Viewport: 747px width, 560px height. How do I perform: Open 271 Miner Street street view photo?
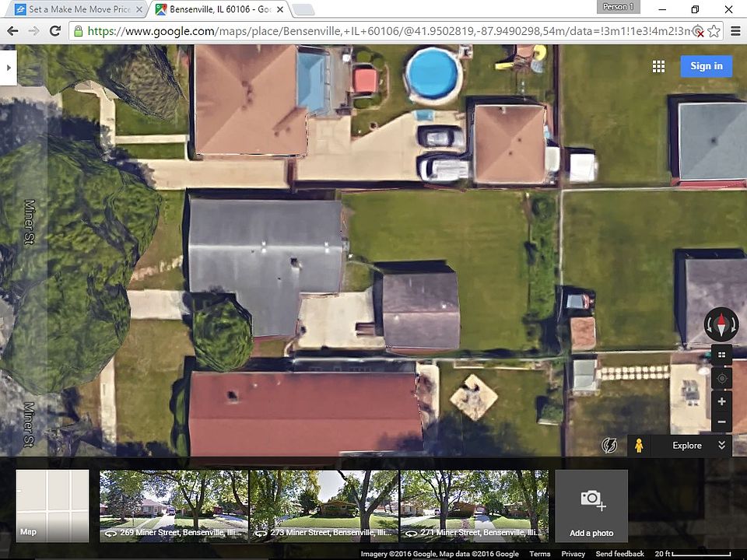click(475, 506)
